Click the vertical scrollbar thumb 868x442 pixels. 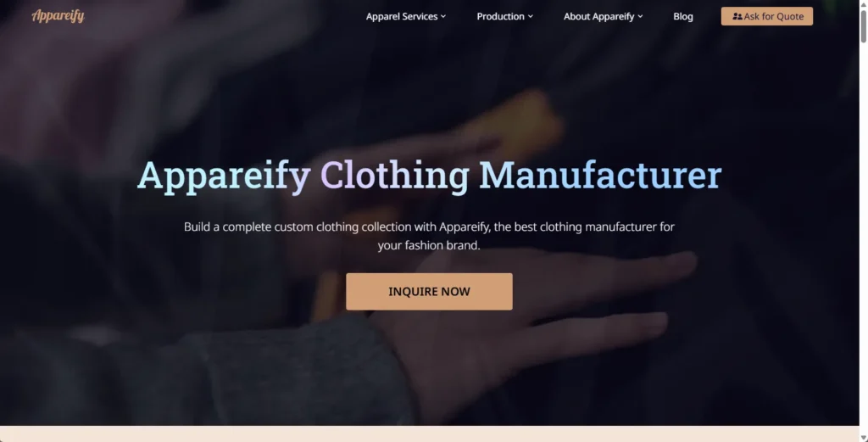pos(863,26)
